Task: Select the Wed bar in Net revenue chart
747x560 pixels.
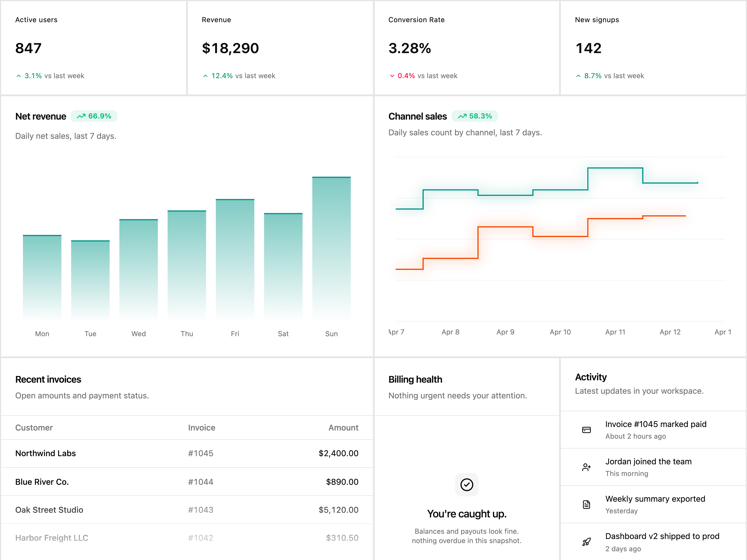Action: tap(139, 270)
